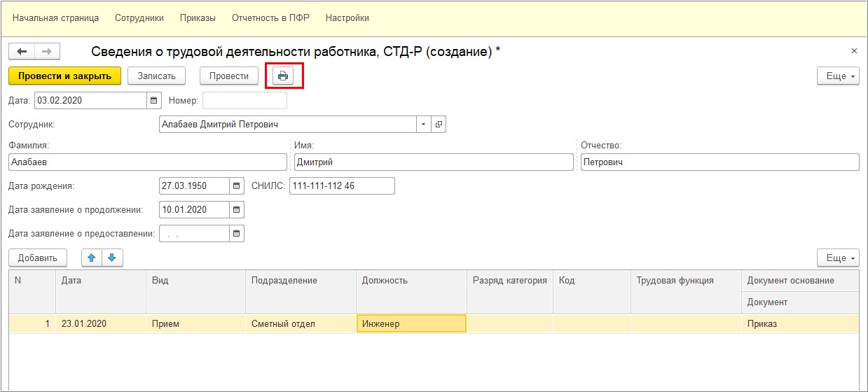Move the row down with the down arrow
868x392 pixels.
point(111,258)
